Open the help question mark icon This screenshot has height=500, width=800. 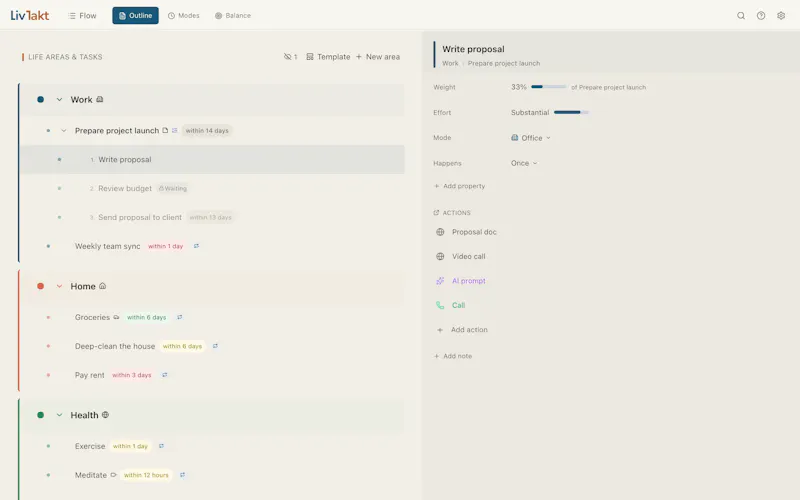[761, 16]
